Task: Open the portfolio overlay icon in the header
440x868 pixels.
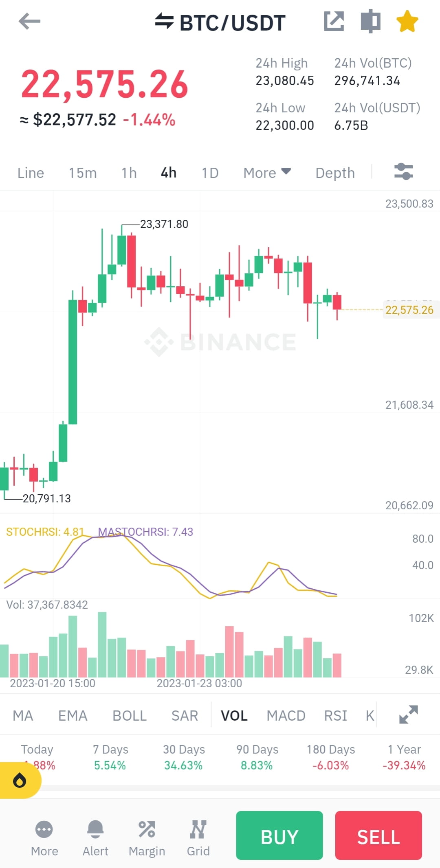Action: tap(370, 22)
